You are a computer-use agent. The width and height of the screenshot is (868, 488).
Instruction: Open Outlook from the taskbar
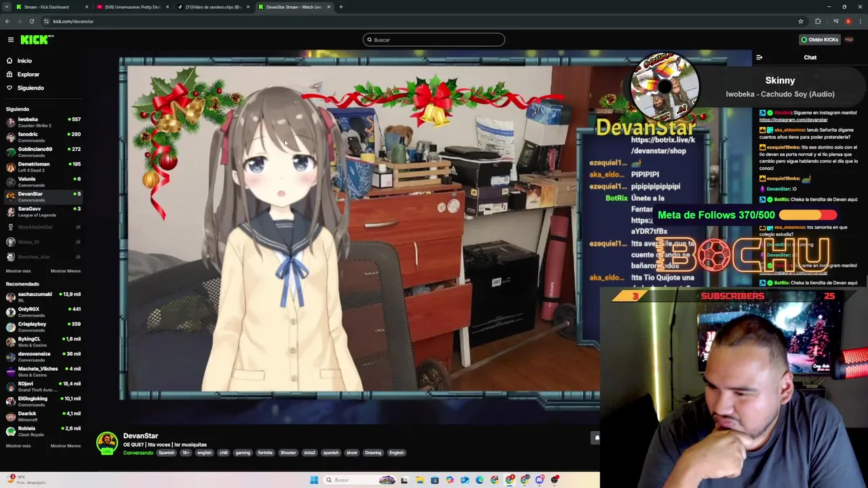(465, 480)
